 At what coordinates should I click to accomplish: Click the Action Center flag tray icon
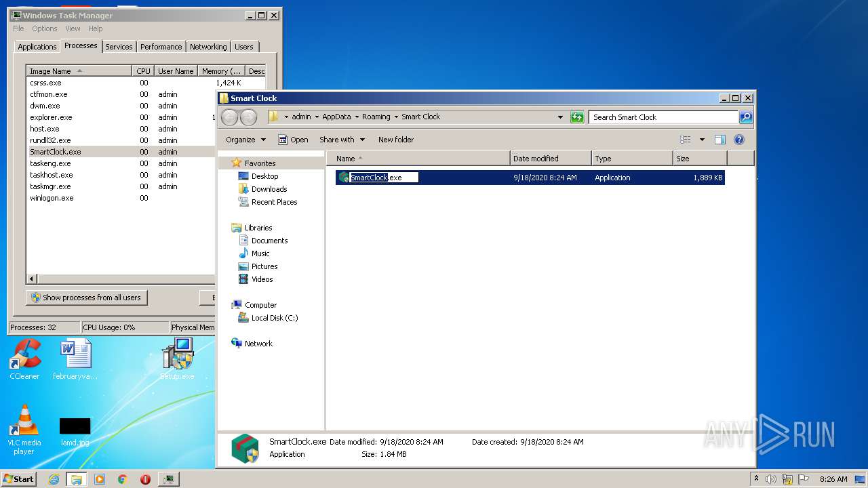click(804, 479)
